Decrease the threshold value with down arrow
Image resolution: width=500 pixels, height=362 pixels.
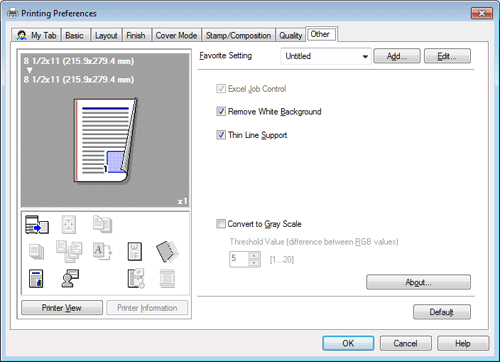255,263
